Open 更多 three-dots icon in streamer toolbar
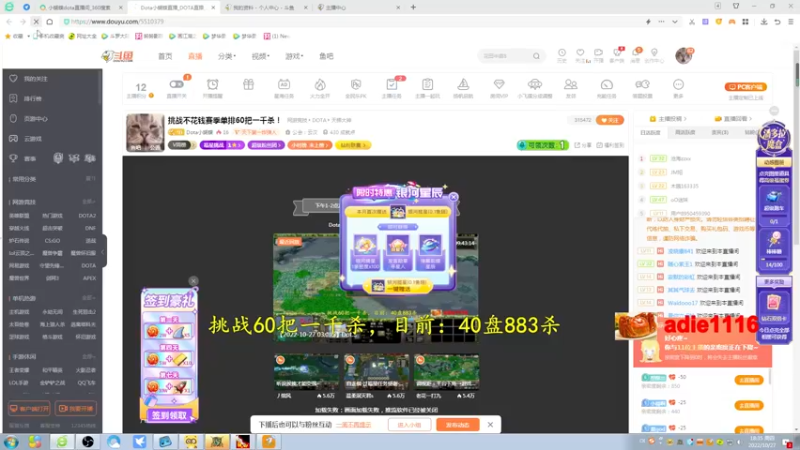 click(x=678, y=85)
